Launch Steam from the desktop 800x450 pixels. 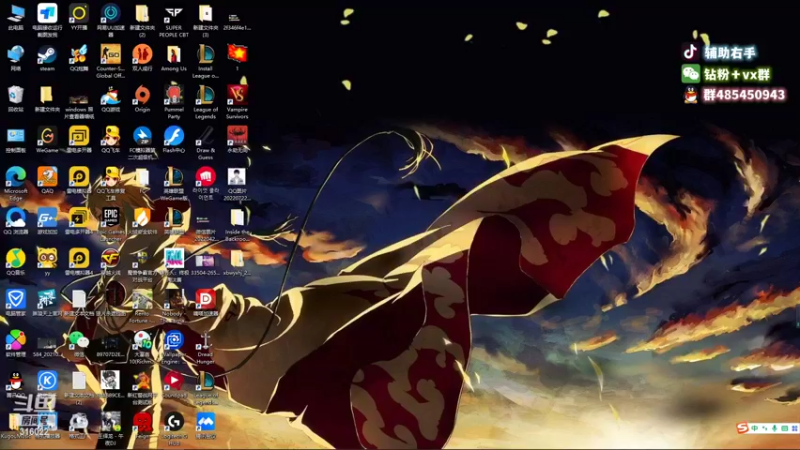[47, 58]
